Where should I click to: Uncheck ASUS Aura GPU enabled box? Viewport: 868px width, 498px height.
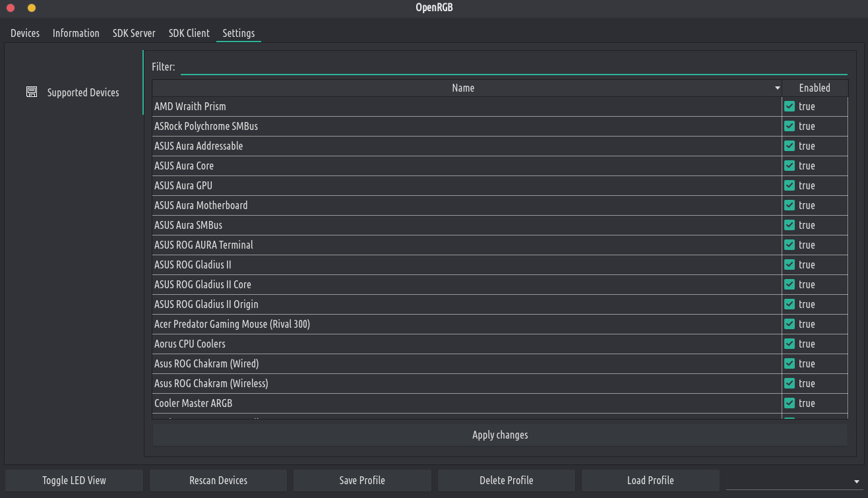790,185
